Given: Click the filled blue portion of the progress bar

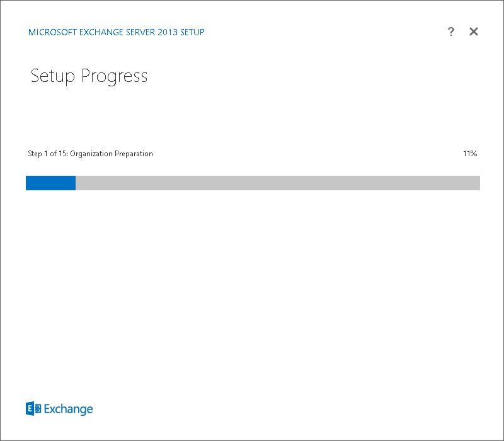Looking at the screenshot, I should (x=50, y=183).
